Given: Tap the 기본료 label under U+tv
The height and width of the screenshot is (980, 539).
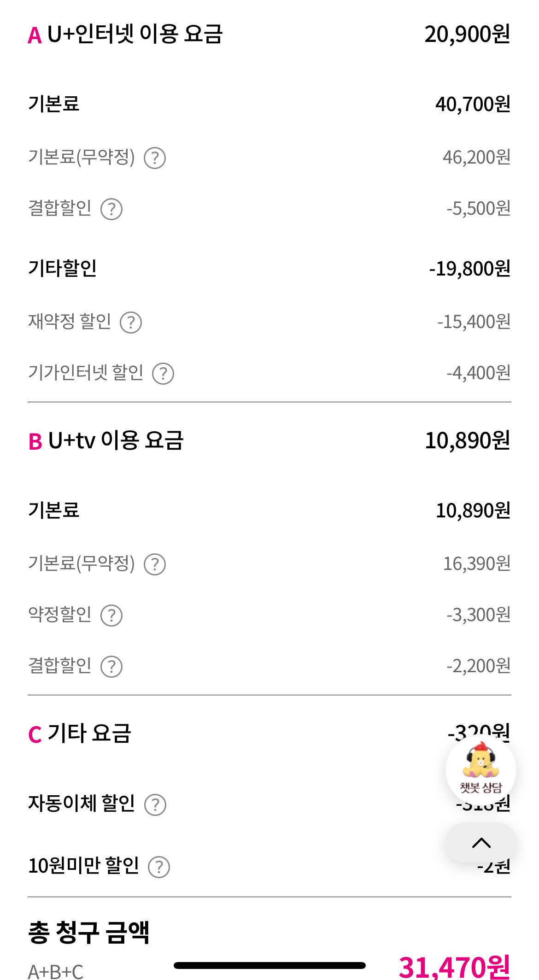Looking at the screenshot, I should 54,511.
